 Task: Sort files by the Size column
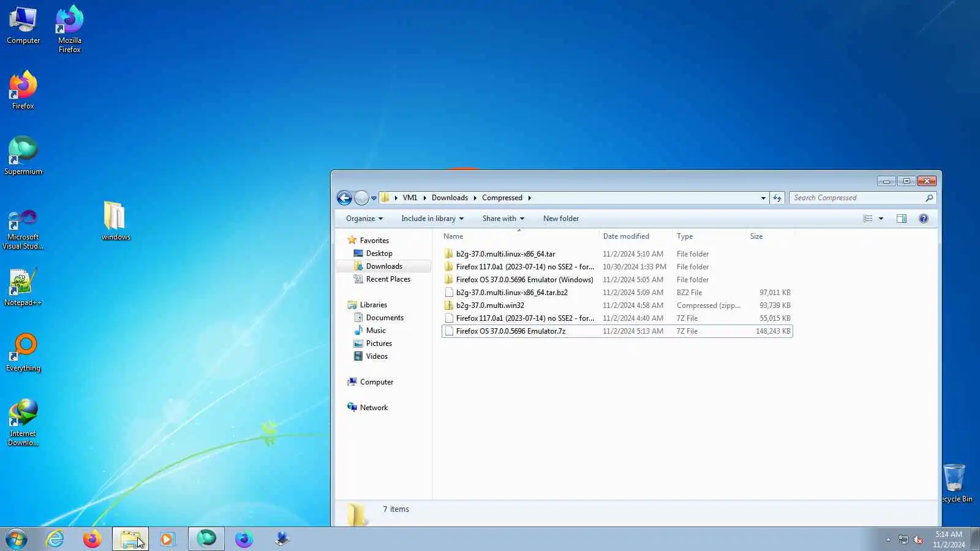(x=771, y=236)
